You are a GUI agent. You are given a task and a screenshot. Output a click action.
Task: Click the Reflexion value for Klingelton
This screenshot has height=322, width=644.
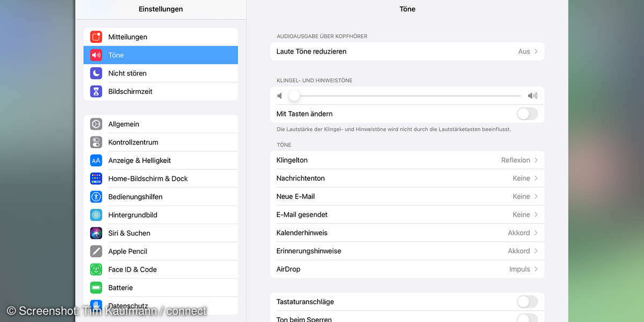coord(516,160)
